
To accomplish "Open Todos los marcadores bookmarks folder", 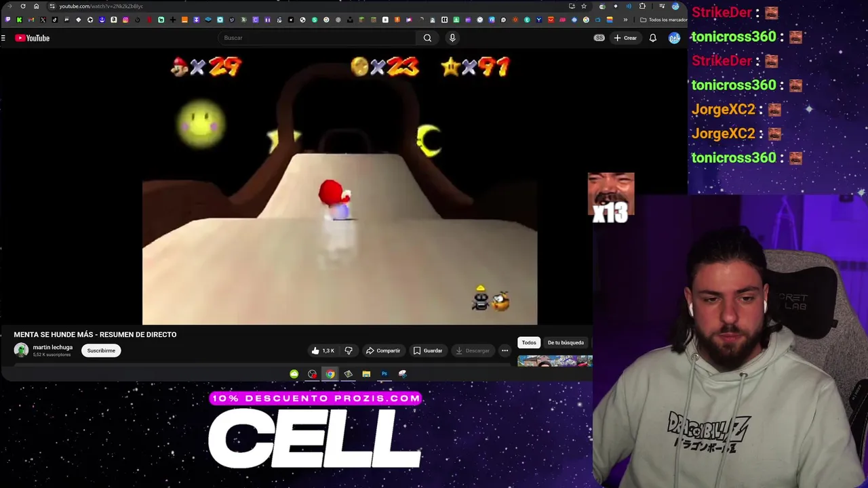I will (x=664, y=20).
